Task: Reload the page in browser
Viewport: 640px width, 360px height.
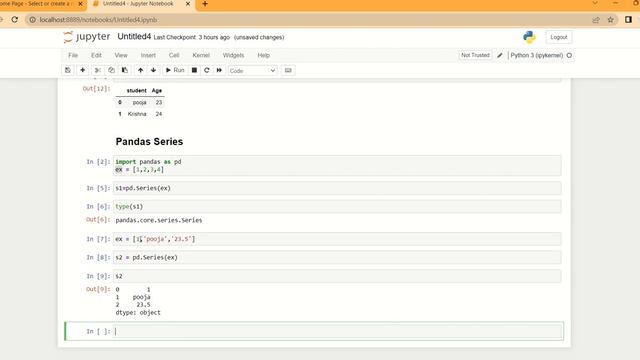Action: click(x=15, y=20)
